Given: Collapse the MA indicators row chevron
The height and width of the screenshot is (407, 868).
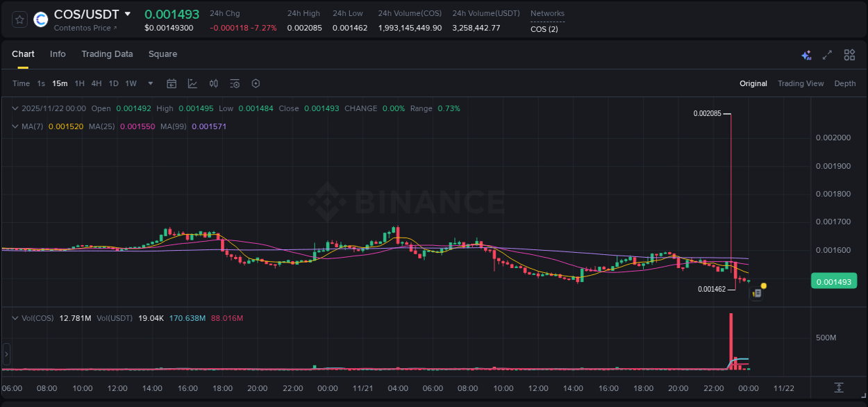Looking at the screenshot, I should [14, 127].
